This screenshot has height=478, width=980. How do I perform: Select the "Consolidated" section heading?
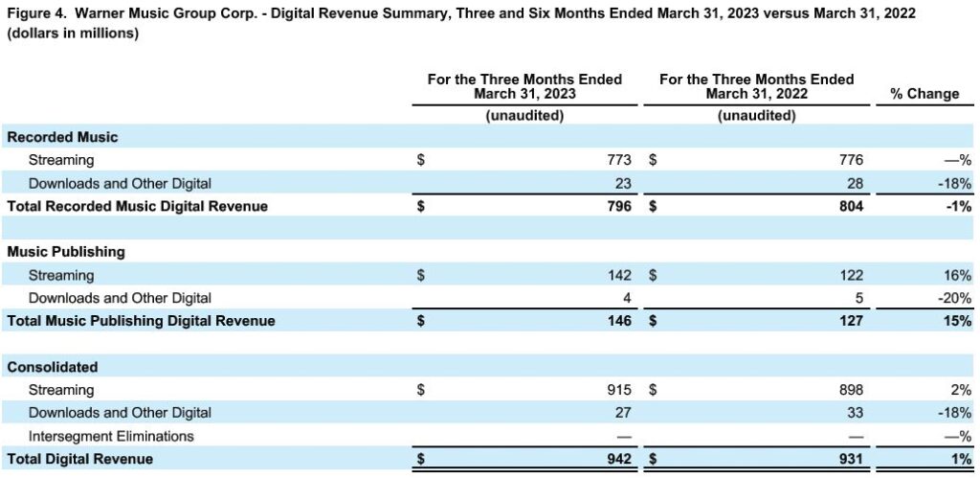point(53,367)
